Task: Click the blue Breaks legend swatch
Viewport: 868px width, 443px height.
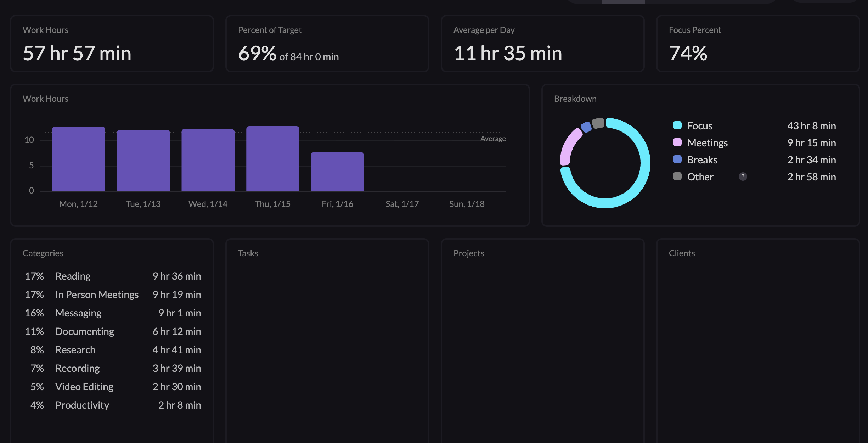Action: click(677, 159)
